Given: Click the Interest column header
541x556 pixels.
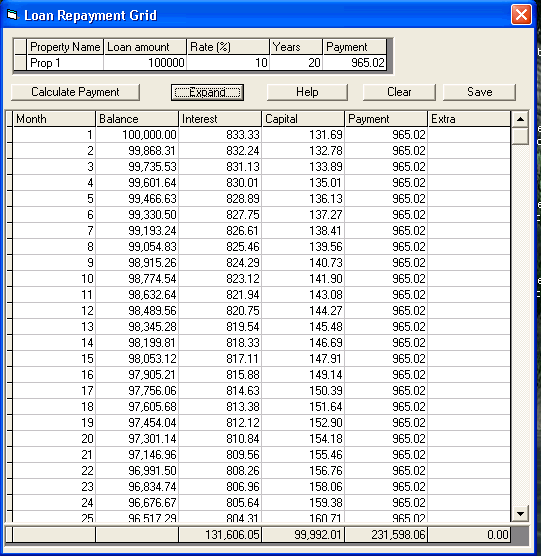Looking at the screenshot, I should pyautogui.click(x=220, y=119).
